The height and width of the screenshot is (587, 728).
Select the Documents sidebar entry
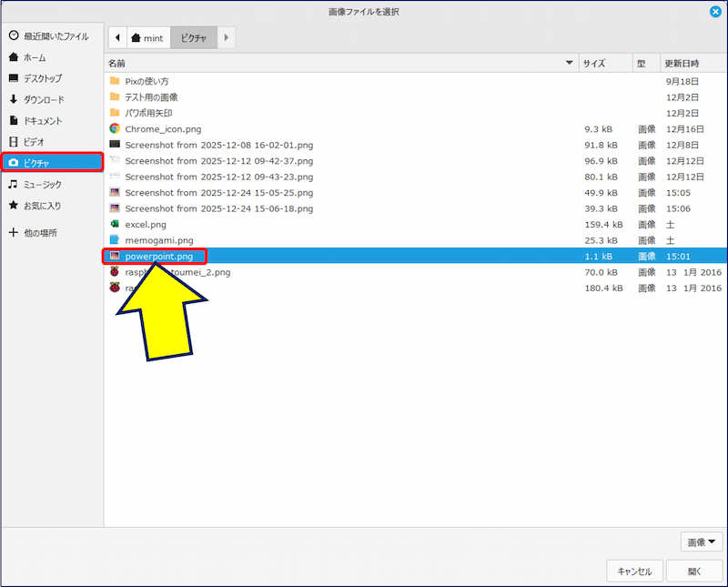tap(43, 120)
